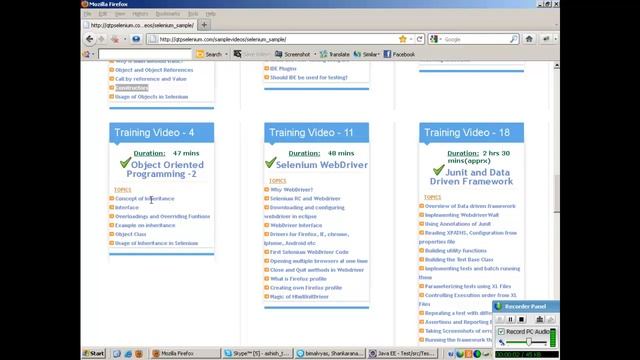
Task: Click the toolbar search text field
Action: coord(145,54)
